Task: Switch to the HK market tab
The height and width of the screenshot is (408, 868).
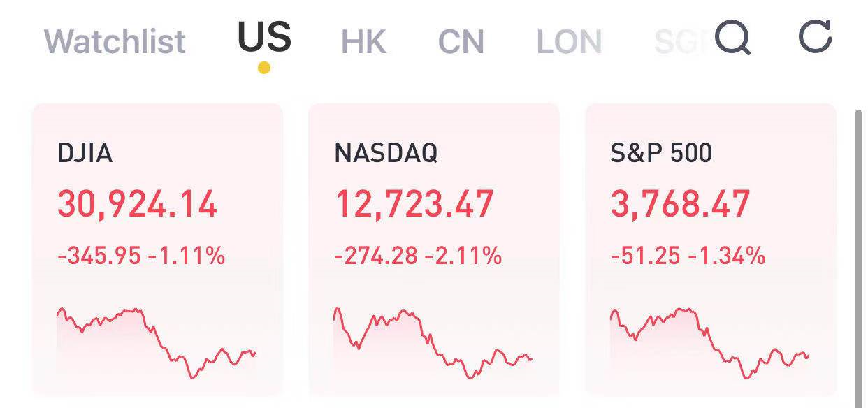Action: [363, 42]
